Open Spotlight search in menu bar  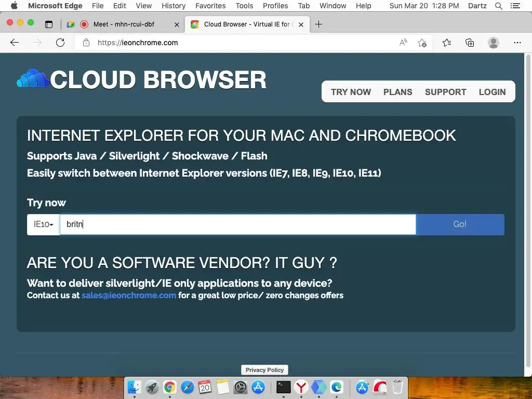(498, 6)
